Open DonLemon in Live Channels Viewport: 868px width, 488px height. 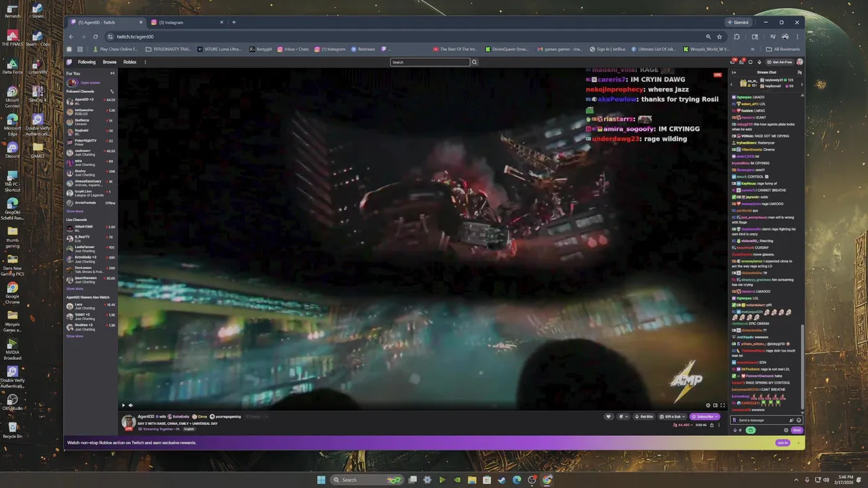click(x=91, y=268)
